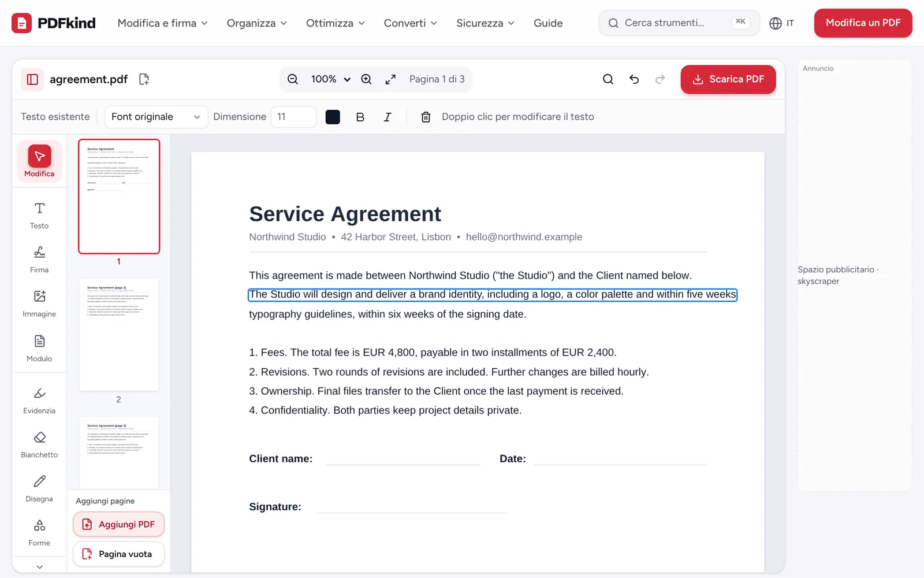Open the Converti menu
Image resolution: width=924 pixels, height=578 pixels.
tap(411, 23)
